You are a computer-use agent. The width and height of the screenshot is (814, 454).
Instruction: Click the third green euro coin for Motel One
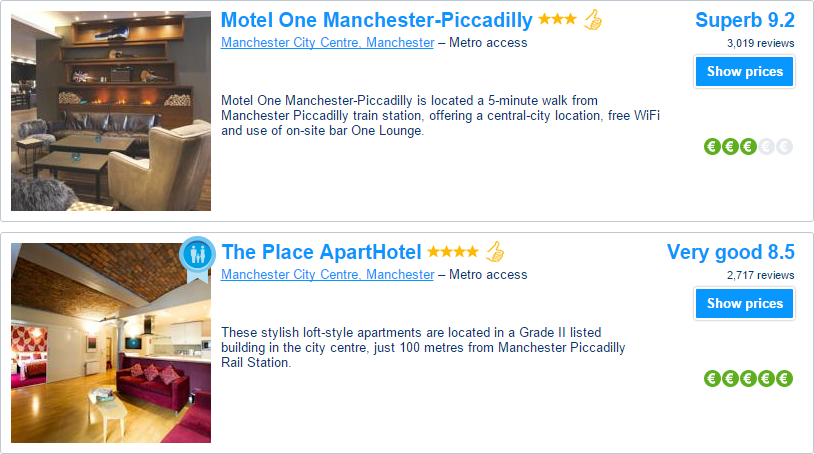click(x=748, y=147)
